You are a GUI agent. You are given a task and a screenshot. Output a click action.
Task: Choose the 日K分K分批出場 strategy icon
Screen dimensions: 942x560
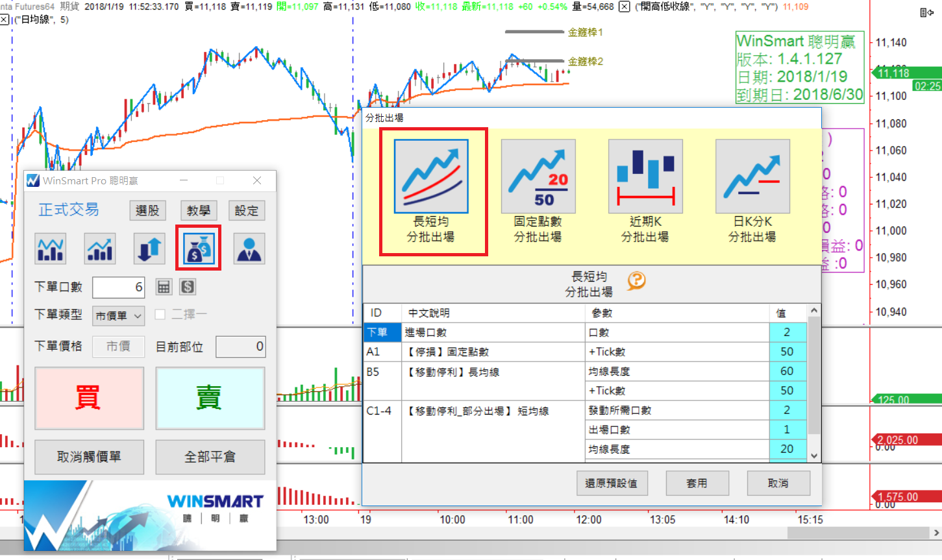click(752, 177)
